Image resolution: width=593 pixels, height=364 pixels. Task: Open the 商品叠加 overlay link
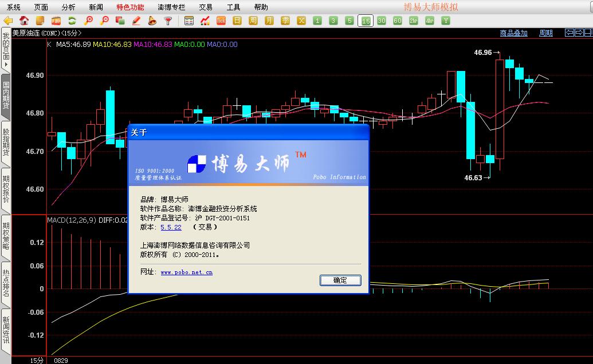pos(513,33)
